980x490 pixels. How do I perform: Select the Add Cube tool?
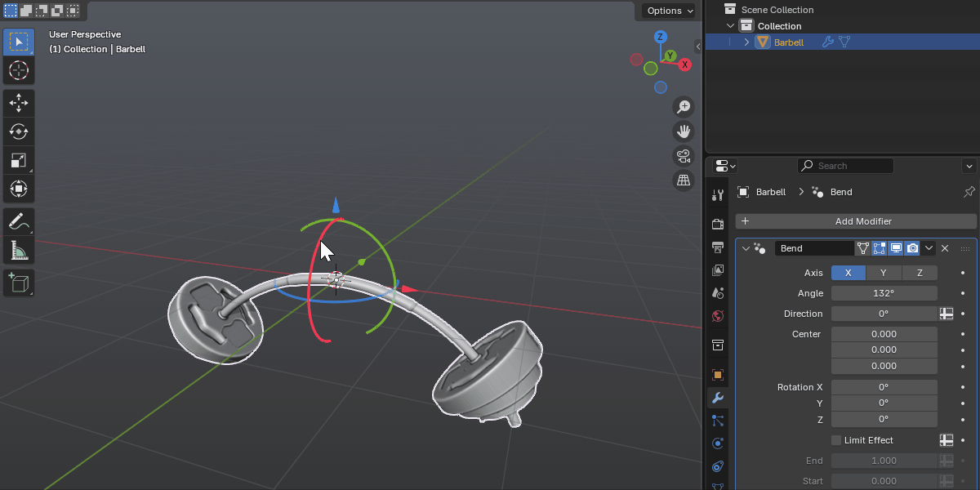coord(18,283)
